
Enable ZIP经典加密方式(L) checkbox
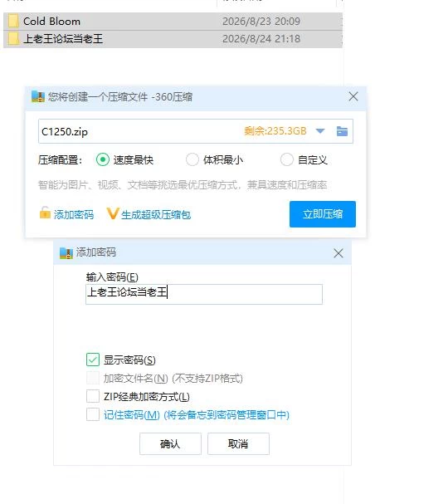click(93, 396)
